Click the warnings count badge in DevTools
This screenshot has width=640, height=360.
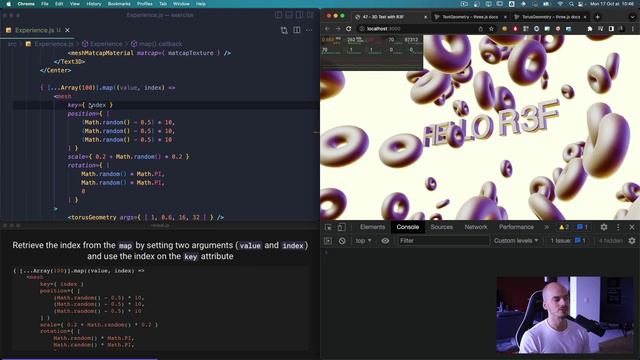[x=564, y=227]
